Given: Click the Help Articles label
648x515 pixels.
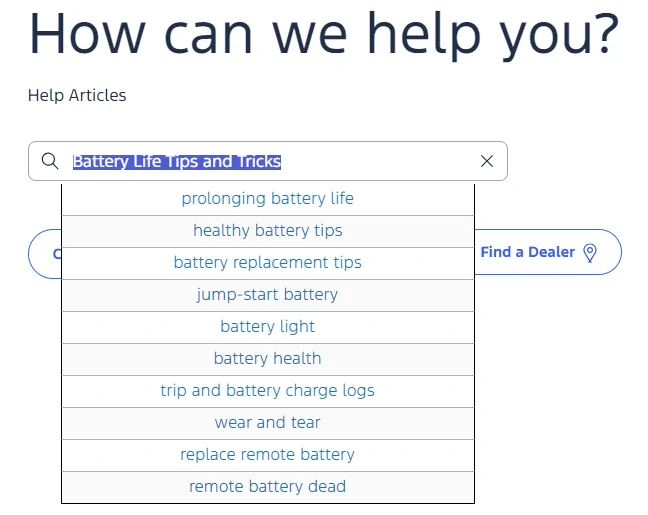Looking at the screenshot, I should 77,96.
